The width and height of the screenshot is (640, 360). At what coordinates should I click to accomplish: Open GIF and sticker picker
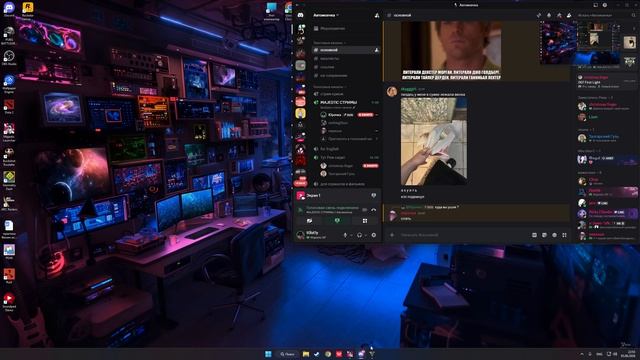click(x=544, y=235)
